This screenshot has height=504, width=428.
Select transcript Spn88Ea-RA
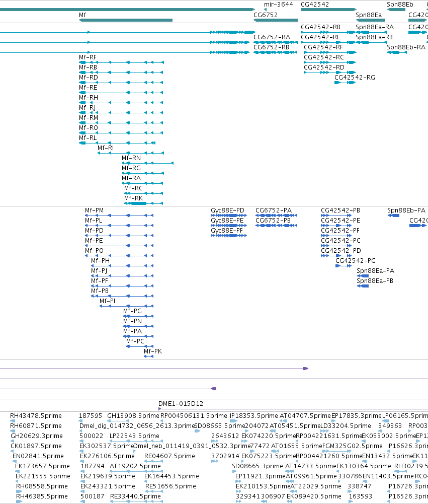coord(375,27)
